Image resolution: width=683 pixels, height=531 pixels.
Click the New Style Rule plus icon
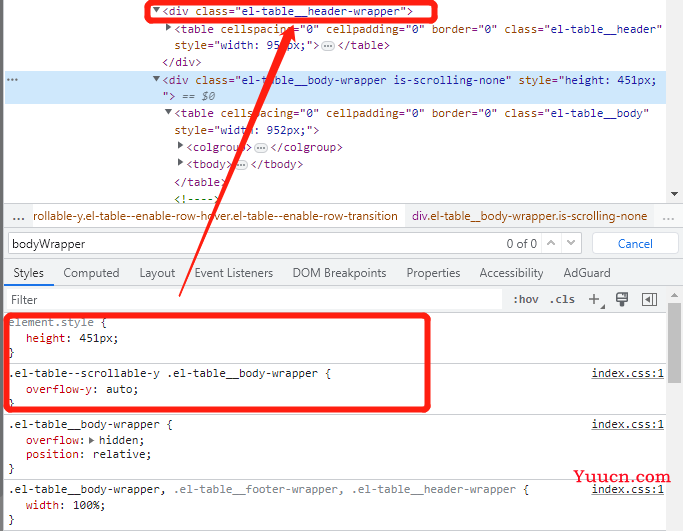(x=594, y=299)
